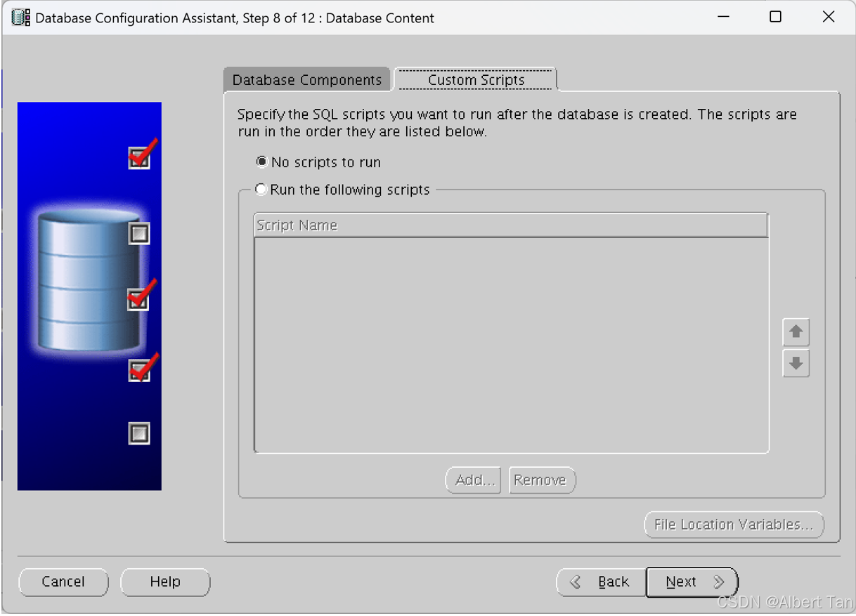Move script up with the up arrow
Image resolution: width=856 pixels, height=616 pixels.
click(x=796, y=332)
